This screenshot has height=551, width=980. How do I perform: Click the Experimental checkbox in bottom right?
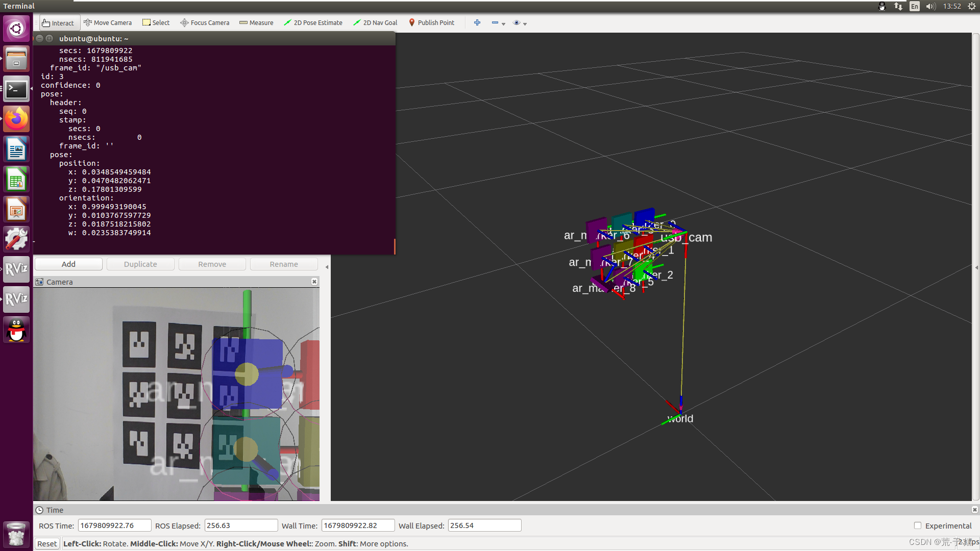917,525
